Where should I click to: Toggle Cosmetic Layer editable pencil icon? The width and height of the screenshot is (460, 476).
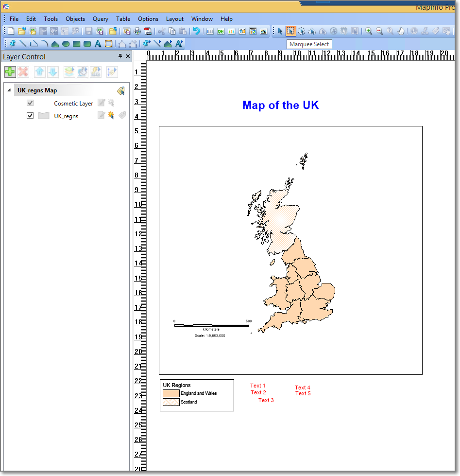(101, 103)
